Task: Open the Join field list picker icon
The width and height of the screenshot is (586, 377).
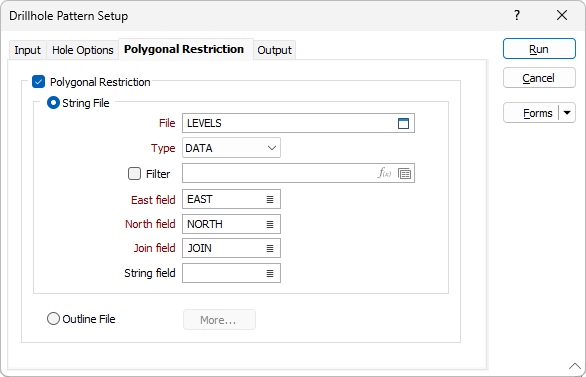Action: (x=270, y=248)
